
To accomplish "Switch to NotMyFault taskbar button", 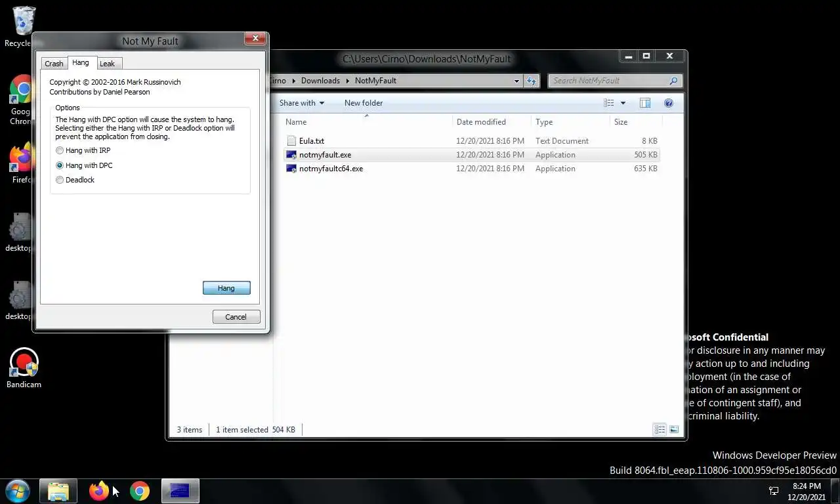I will click(x=180, y=491).
